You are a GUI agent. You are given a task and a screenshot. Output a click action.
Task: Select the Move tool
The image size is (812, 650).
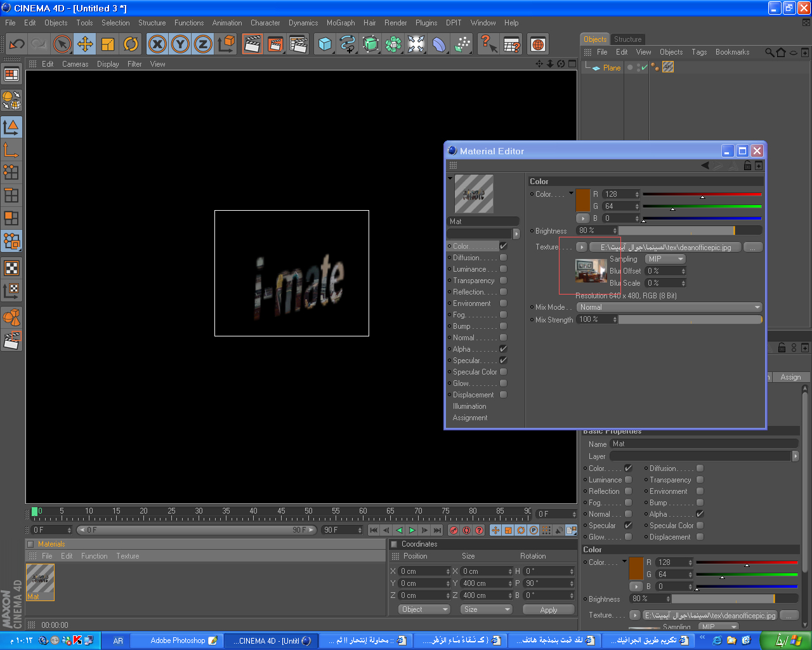point(85,44)
